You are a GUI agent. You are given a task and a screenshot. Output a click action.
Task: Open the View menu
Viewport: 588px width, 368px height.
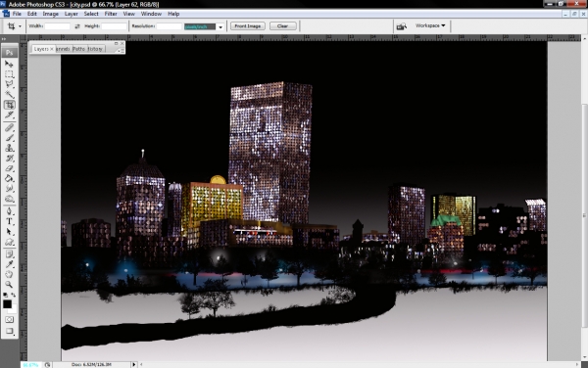point(128,14)
